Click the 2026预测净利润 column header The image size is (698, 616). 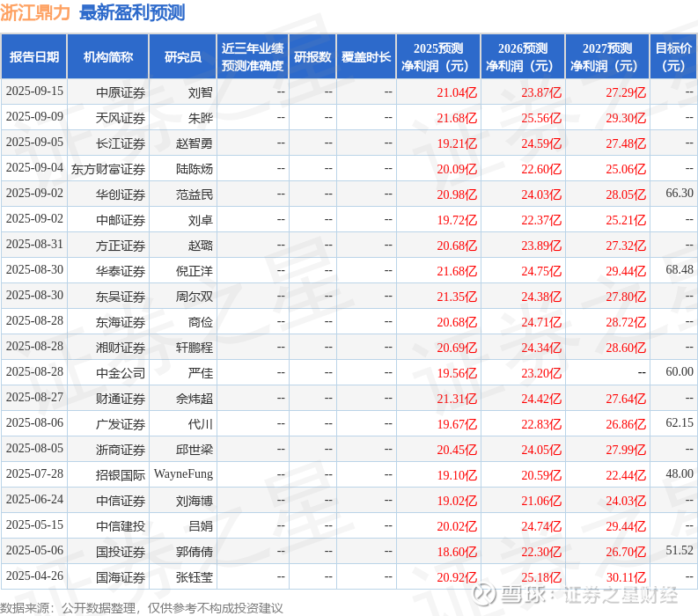523,56
